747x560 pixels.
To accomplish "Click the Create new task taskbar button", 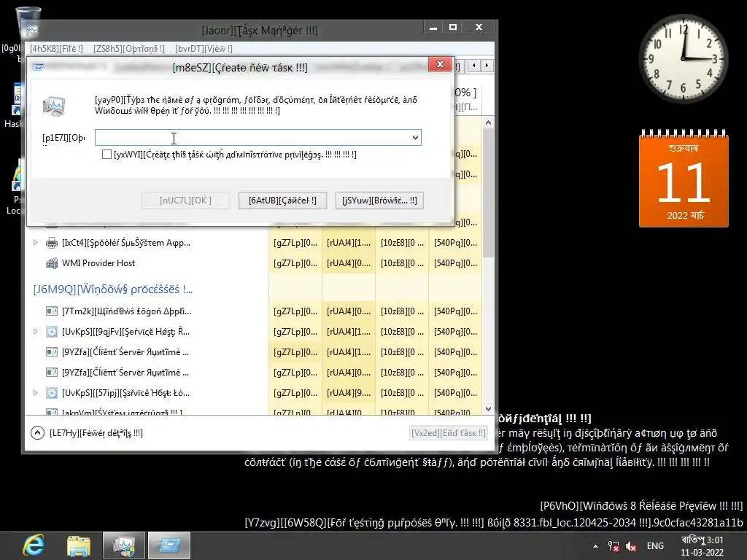I will click(x=169, y=545).
